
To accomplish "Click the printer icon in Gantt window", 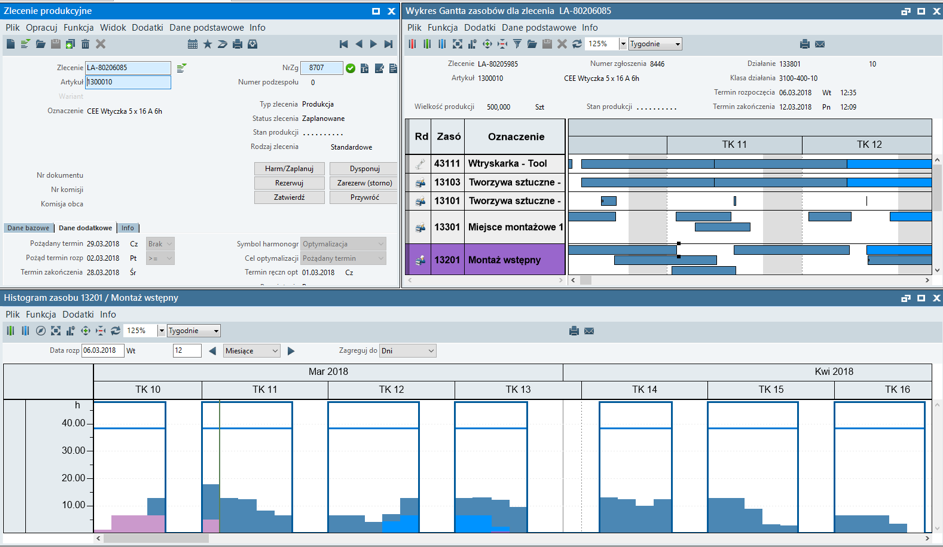I will 804,44.
